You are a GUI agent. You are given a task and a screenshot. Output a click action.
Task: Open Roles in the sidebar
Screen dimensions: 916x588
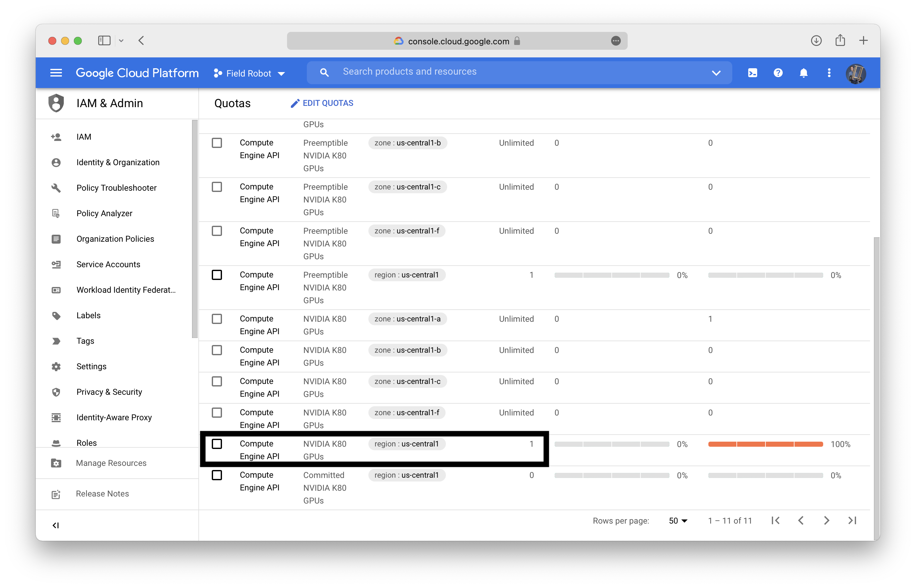(87, 443)
